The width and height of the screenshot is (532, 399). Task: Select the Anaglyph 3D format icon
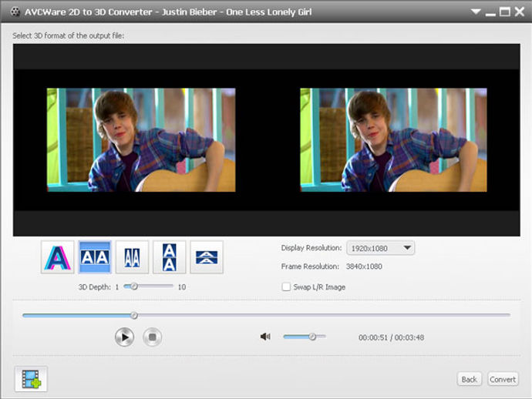[57, 257]
